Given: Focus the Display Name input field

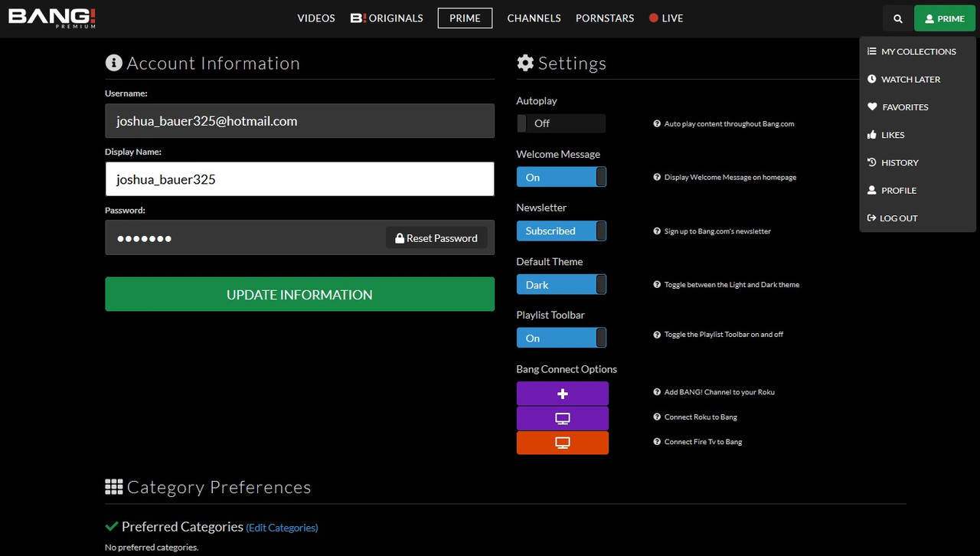Looking at the screenshot, I should point(299,179).
